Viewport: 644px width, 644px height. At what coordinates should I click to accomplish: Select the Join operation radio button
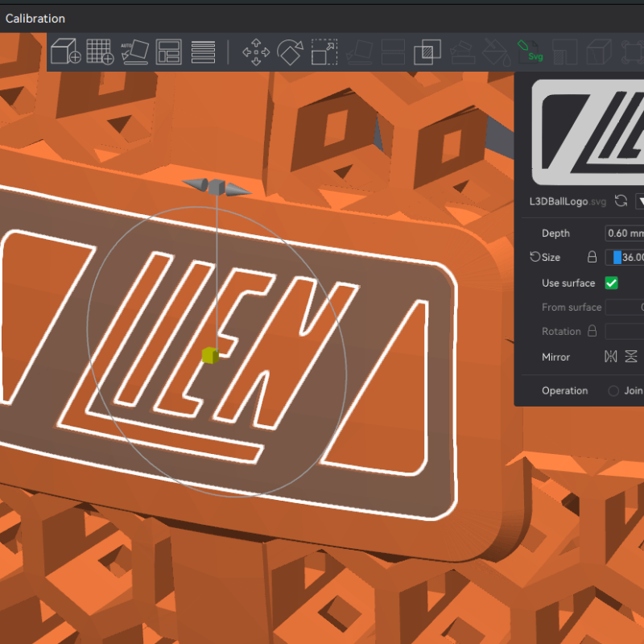click(x=613, y=391)
